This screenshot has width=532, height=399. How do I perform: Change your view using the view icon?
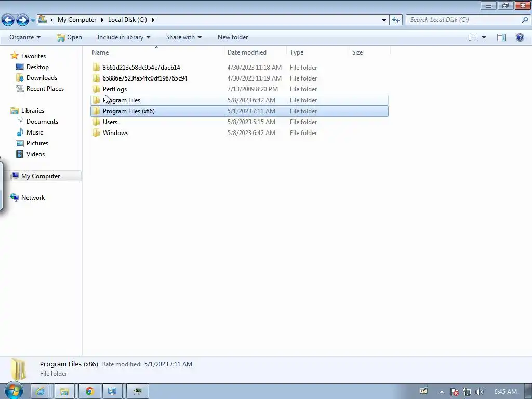(x=473, y=37)
